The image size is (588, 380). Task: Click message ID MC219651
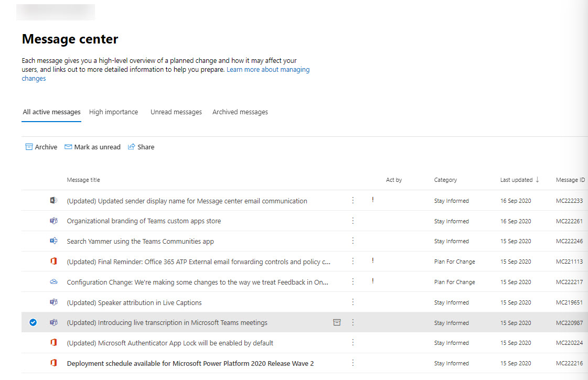click(569, 302)
